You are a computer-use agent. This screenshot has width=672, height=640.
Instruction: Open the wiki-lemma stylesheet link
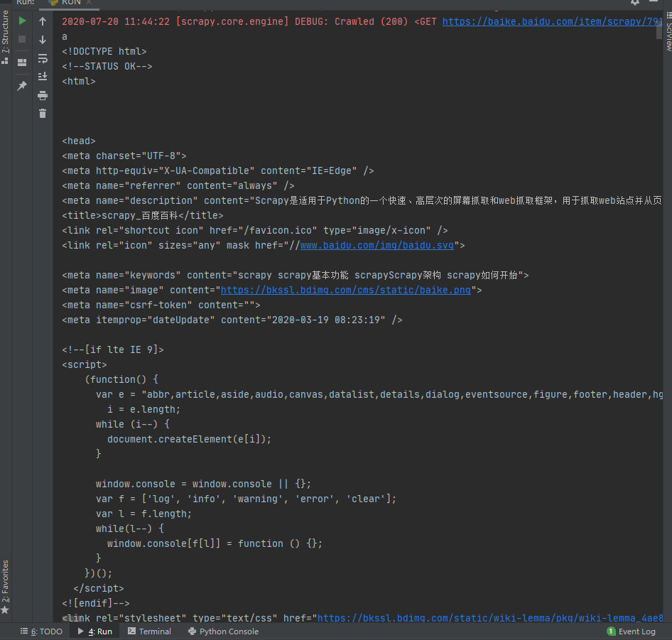click(490, 618)
